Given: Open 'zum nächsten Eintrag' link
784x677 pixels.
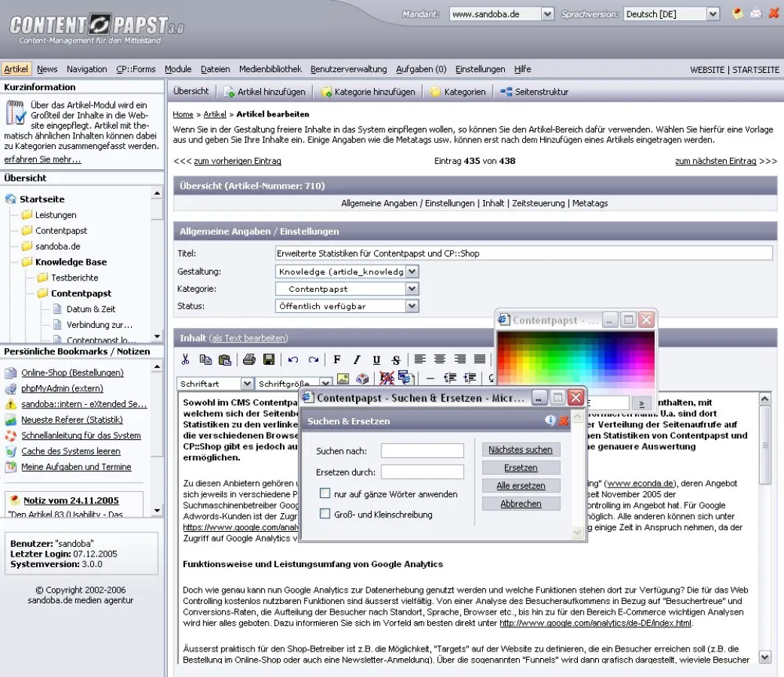Looking at the screenshot, I should coord(716,161).
